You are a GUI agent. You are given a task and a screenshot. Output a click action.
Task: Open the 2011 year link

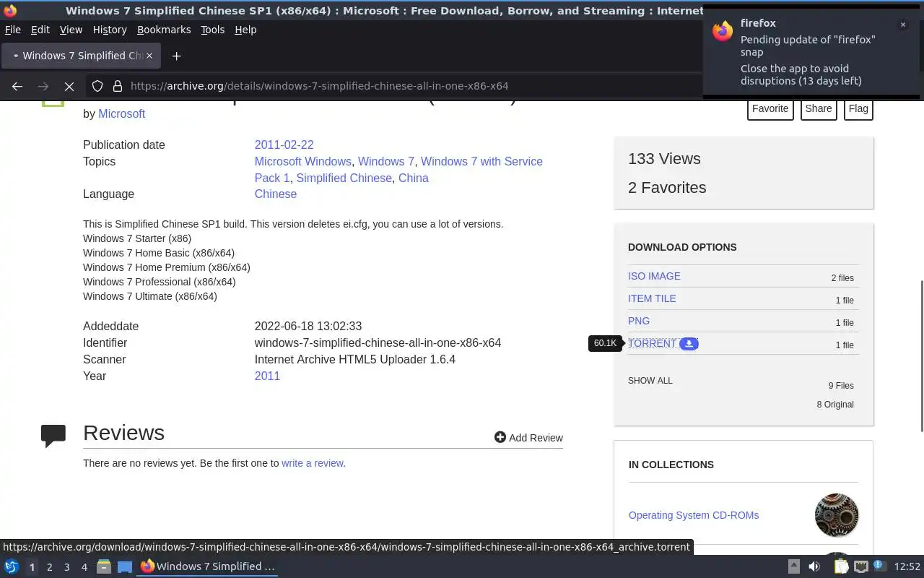267,376
